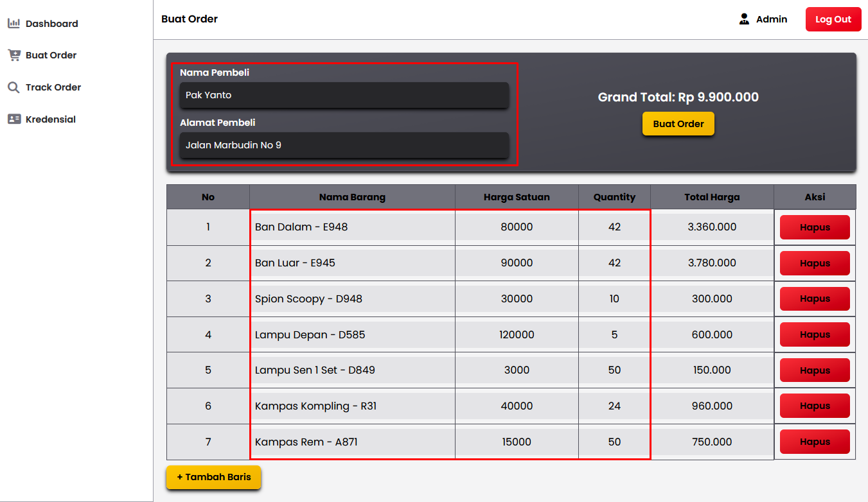Hapus the Ban Luar – E945 row
The height and width of the screenshot is (502, 868).
815,263
